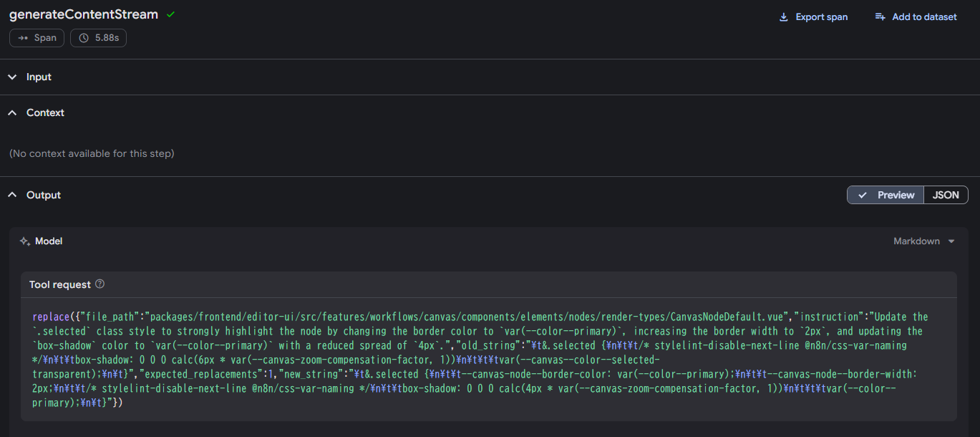Click the 5.88s duration badge
The width and height of the screenshot is (980, 437).
coord(98,38)
